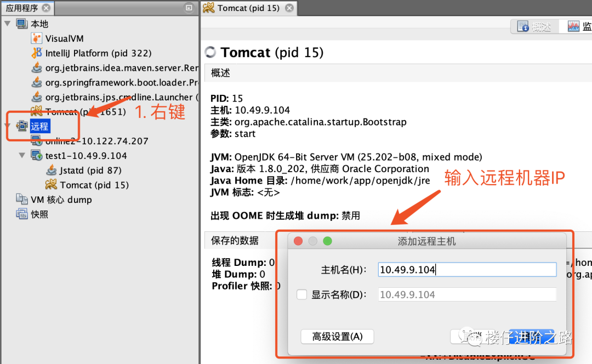Viewport: 592px width, 364px height.
Task: Click the Tomcat icon in the tab
Action: [x=208, y=8]
